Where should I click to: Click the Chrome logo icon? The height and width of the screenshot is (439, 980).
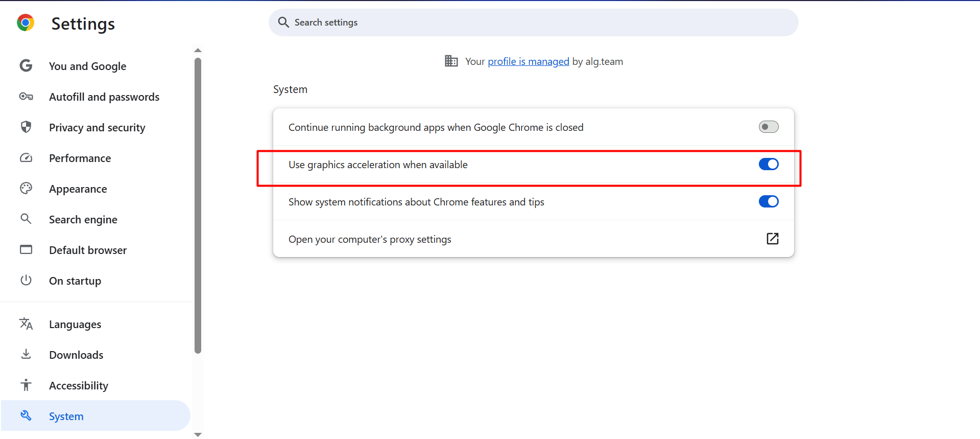tap(26, 23)
